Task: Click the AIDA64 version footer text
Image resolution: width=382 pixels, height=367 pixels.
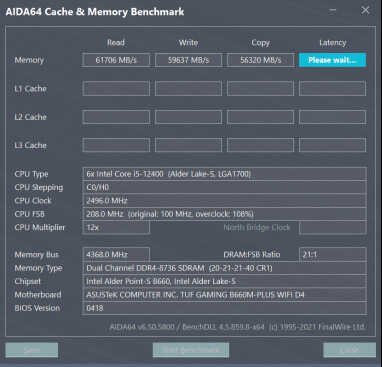Action: coord(237,327)
